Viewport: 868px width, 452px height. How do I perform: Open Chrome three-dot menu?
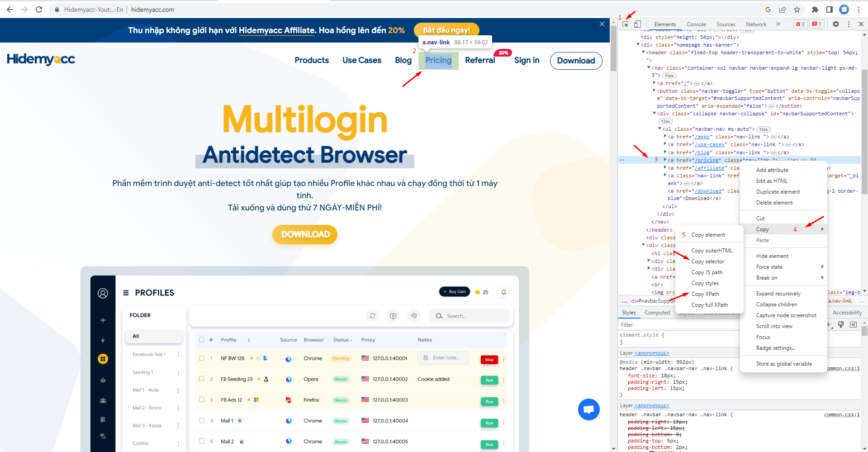tap(859, 10)
